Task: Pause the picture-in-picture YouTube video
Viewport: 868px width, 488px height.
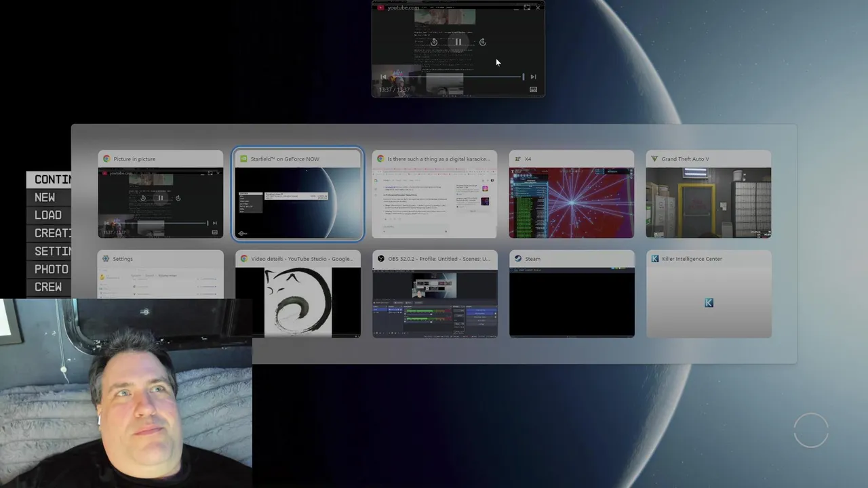Action: [x=458, y=42]
